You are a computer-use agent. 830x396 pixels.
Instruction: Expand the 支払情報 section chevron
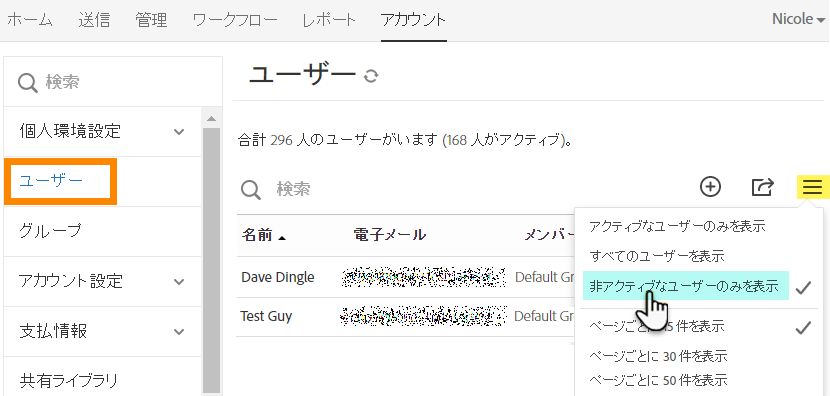179,332
